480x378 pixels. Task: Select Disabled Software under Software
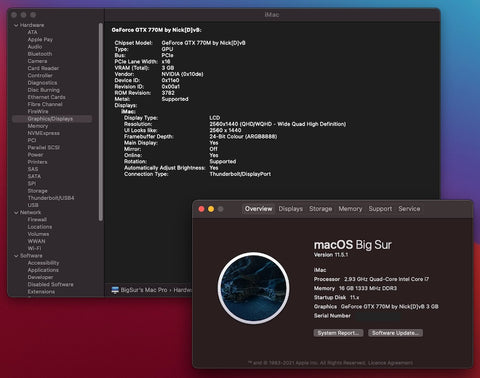pyautogui.click(x=50, y=285)
